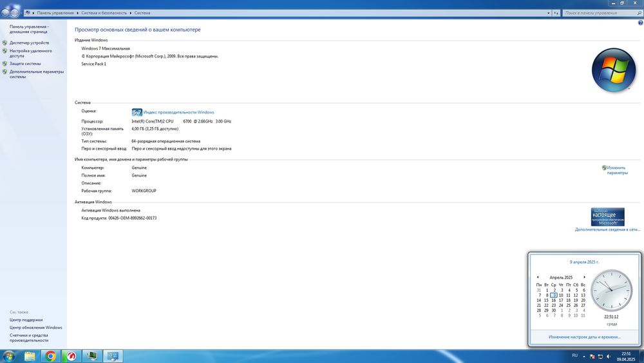
Task: Open Центр обновления Windows link
Action: (x=35, y=328)
